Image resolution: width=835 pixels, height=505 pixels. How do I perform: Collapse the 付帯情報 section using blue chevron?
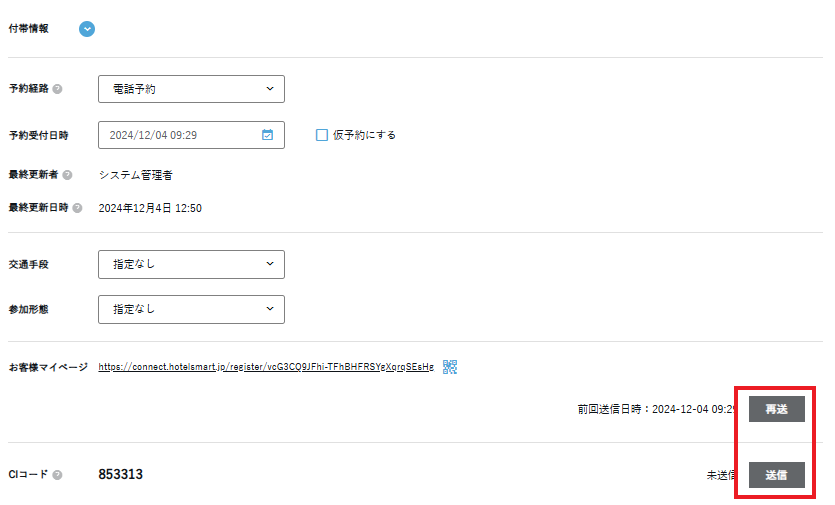coord(87,29)
